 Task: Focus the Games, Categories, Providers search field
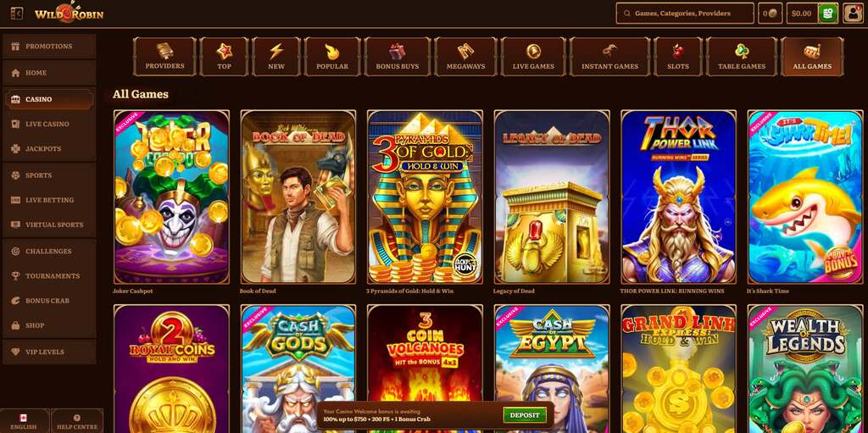pos(685,14)
